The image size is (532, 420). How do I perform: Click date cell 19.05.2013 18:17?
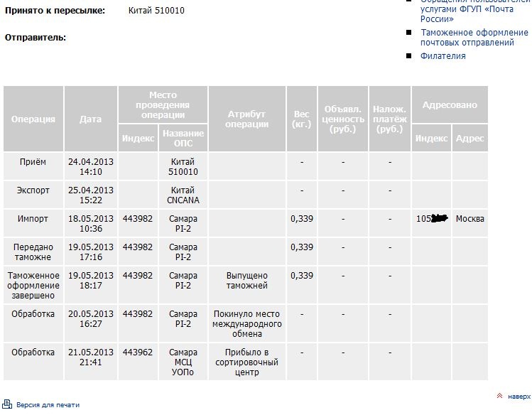(91, 285)
